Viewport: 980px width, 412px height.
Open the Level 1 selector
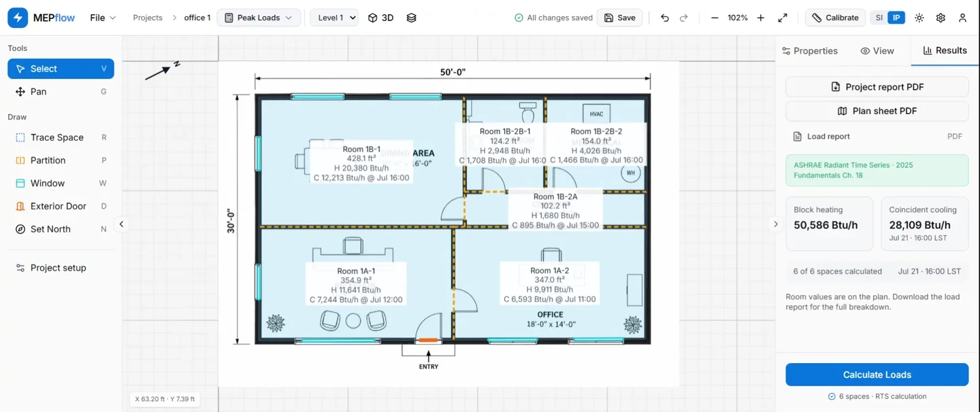[334, 18]
